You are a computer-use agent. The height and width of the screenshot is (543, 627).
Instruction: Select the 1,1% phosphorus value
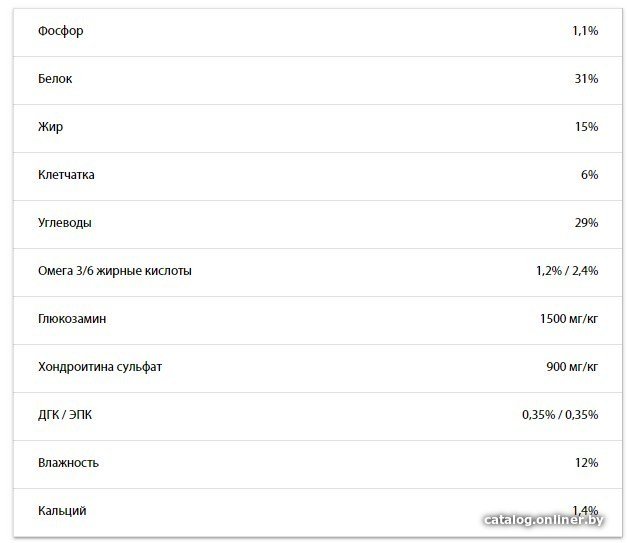coord(585,31)
